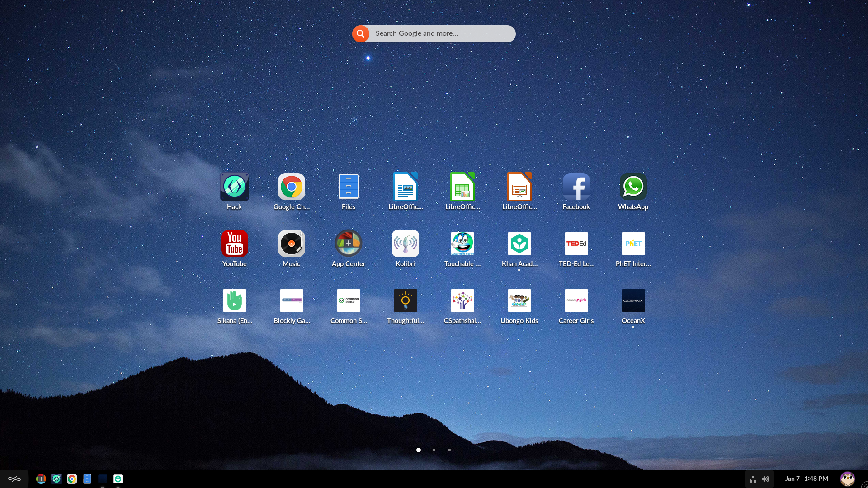The width and height of the screenshot is (868, 488).
Task: Open the Sikana app with green hand
Action: 234,300
